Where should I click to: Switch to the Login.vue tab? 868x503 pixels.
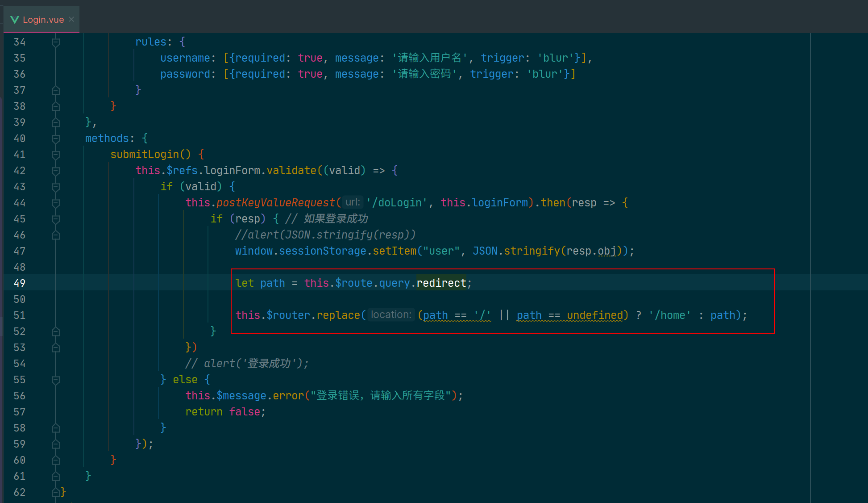(x=43, y=20)
